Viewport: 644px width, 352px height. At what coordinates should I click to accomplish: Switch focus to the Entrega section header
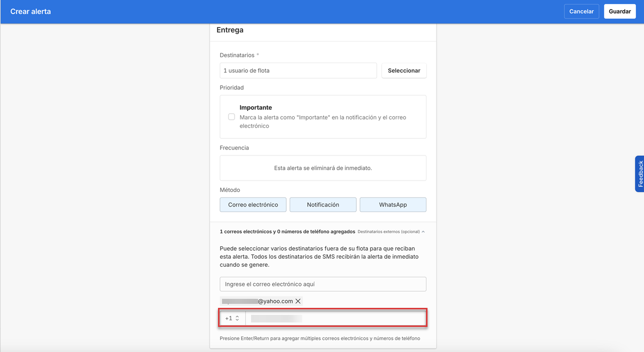coord(230,30)
